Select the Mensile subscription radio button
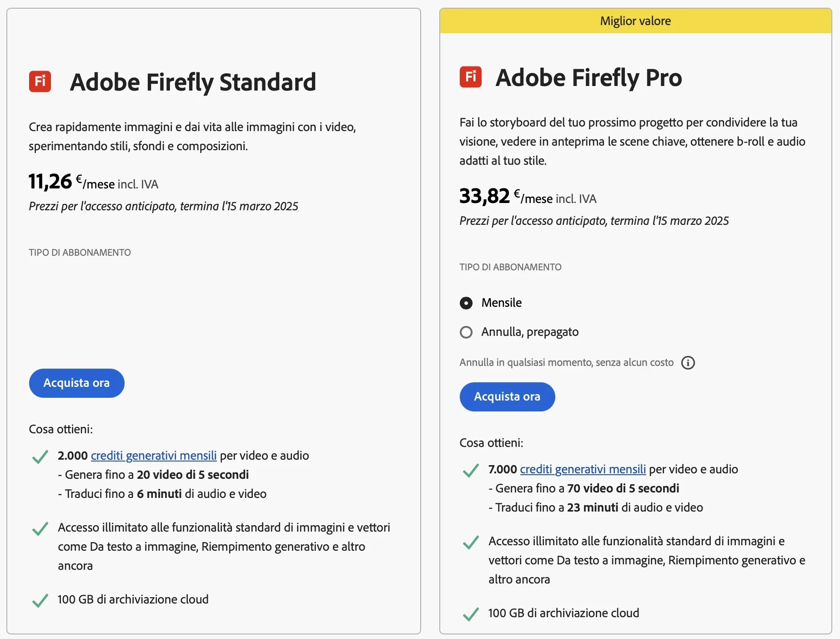Image resolution: width=840 pixels, height=639 pixels. point(466,303)
